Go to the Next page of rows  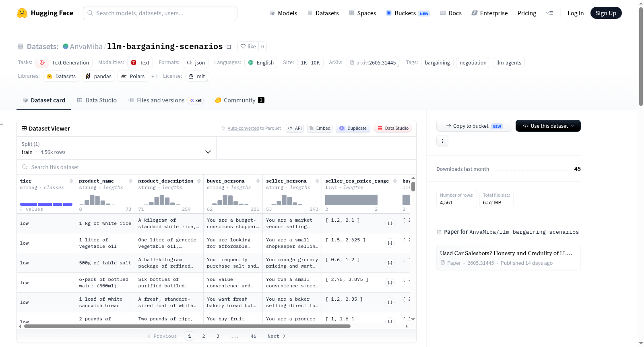click(x=277, y=336)
